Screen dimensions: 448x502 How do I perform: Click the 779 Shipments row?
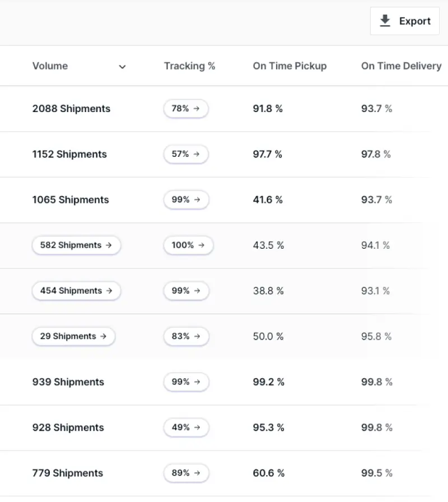68,473
